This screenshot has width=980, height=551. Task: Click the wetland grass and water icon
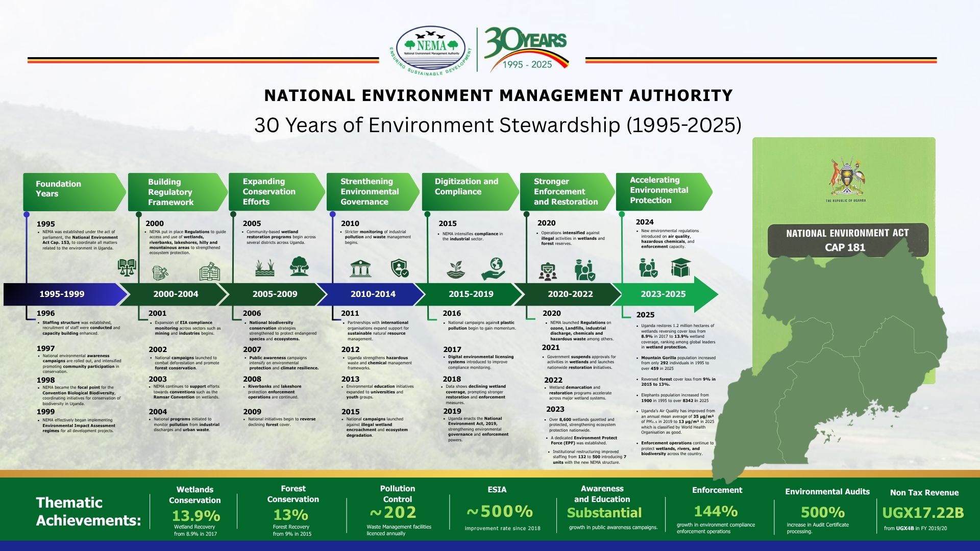point(264,267)
